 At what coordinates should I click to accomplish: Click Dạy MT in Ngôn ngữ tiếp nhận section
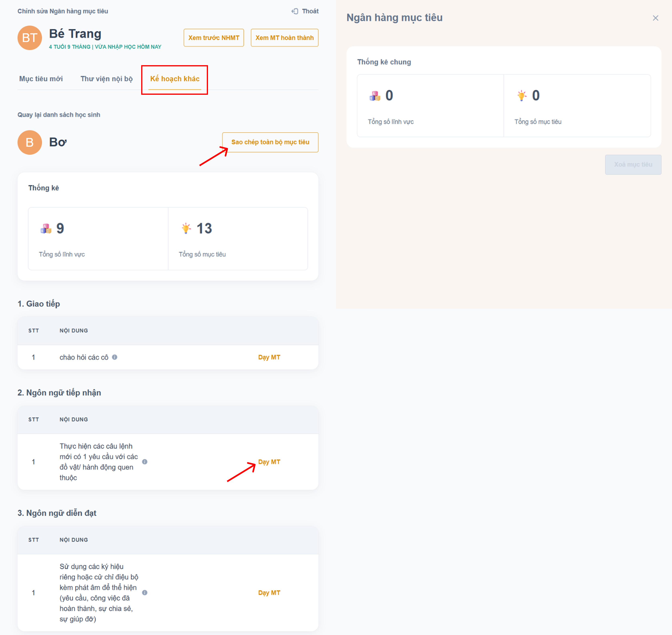pos(269,462)
